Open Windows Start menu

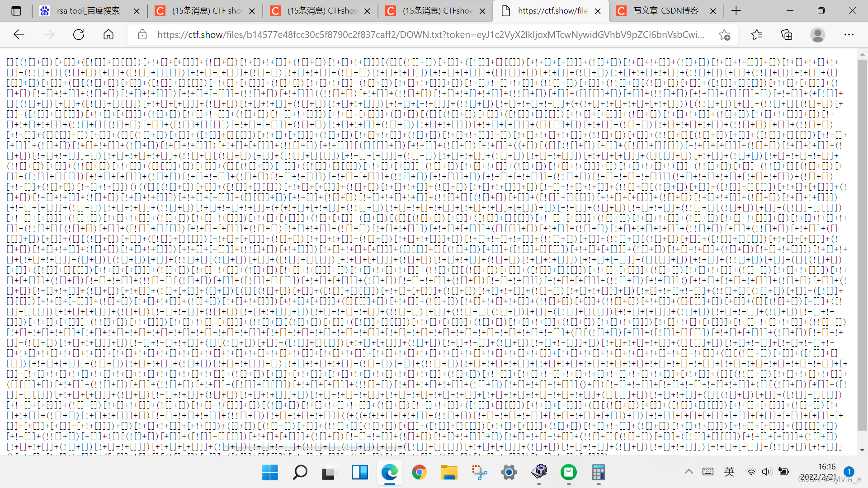point(270,473)
